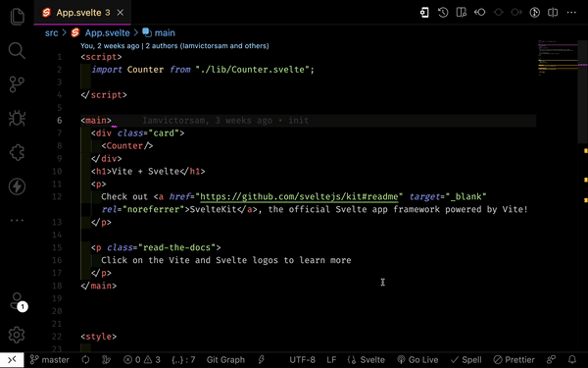Viewport: 588px width, 368px height.
Task: Click line number 6 in gutter
Action: (x=59, y=121)
